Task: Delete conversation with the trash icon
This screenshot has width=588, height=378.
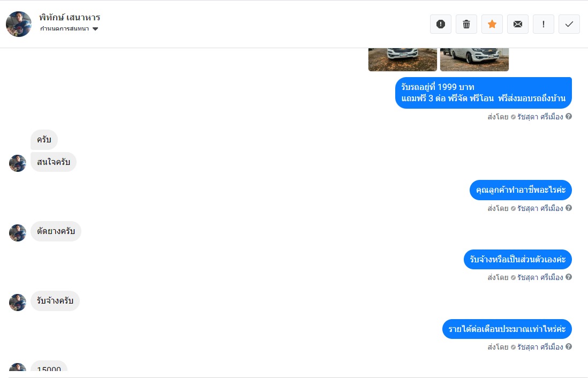Action: click(x=466, y=25)
